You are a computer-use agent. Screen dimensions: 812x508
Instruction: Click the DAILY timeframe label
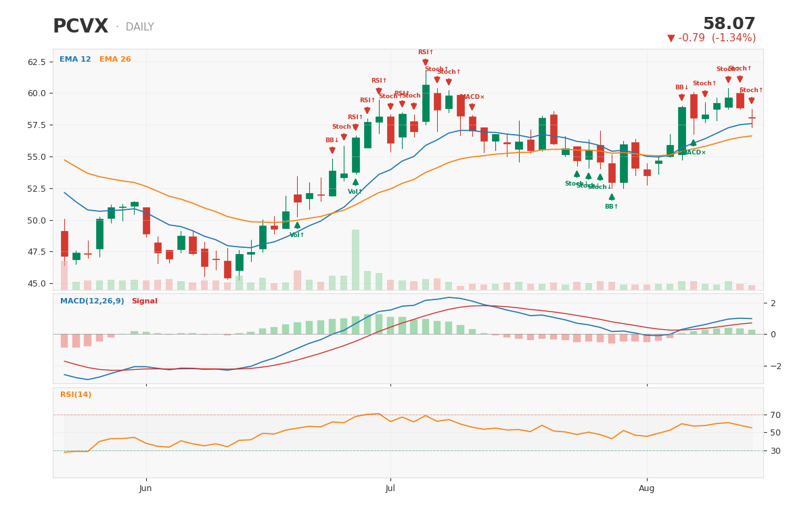pyautogui.click(x=139, y=27)
